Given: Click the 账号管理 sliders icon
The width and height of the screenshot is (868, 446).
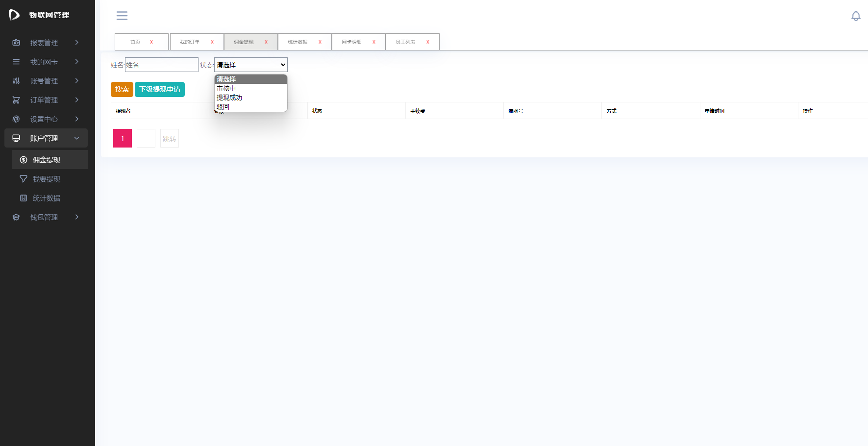Looking at the screenshot, I should [x=16, y=81].
